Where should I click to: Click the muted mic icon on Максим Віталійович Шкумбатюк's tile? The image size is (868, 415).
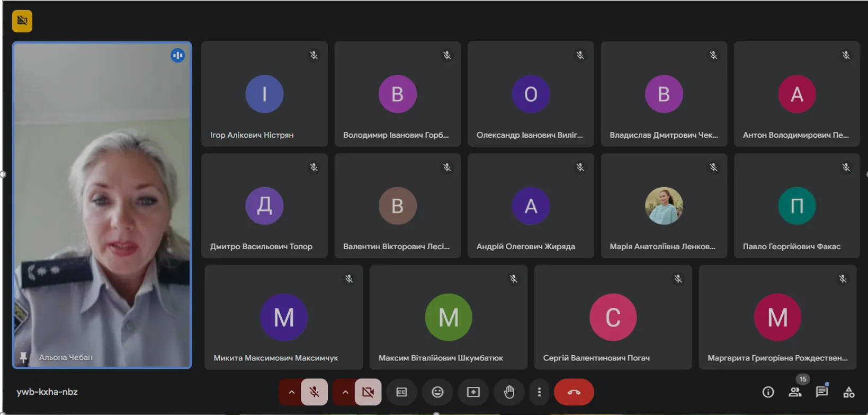point(514,279)
